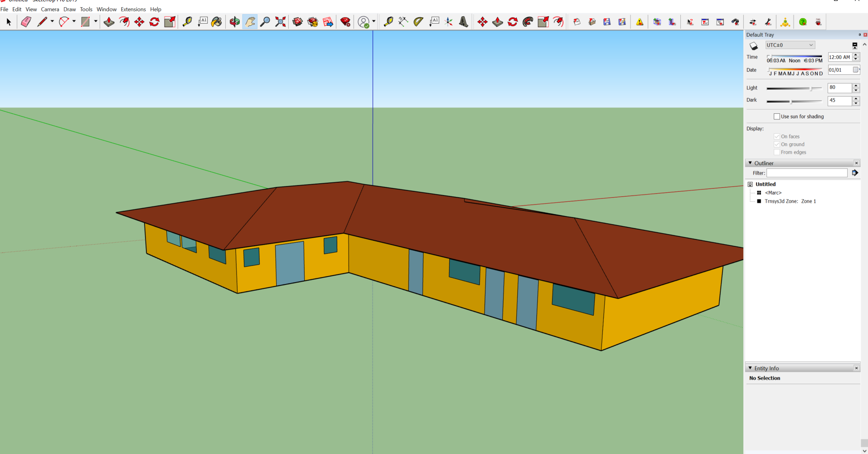Pick the pink Eraser tool
Viewport: 868px width, 454px height.
(x=26, y=22)
